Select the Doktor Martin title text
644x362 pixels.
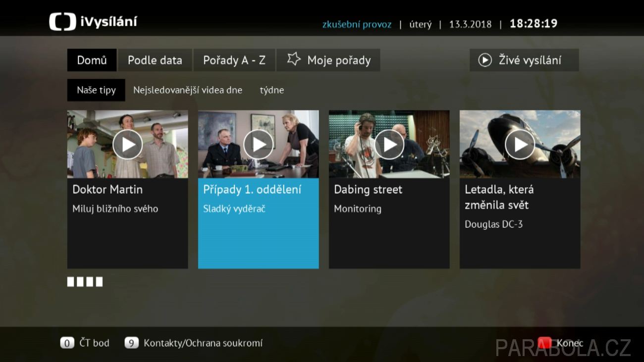click(x=107, y=190)
